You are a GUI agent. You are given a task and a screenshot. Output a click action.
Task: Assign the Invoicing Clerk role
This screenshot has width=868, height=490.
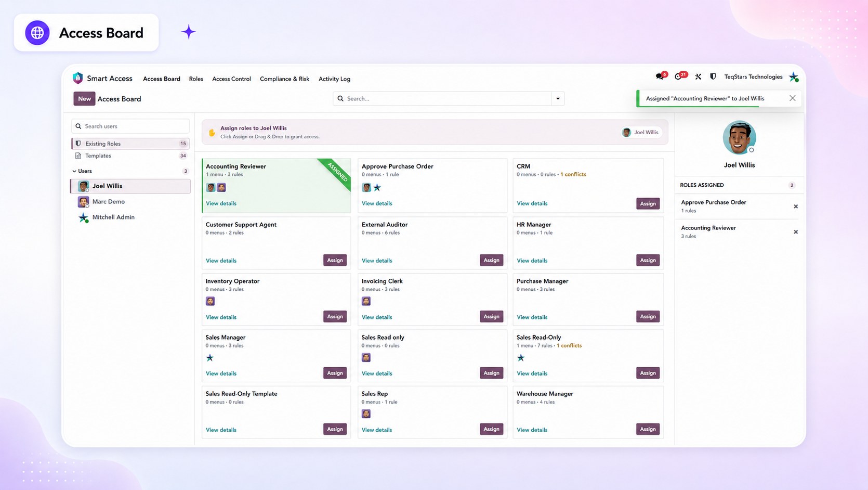(x=491, y=316)
